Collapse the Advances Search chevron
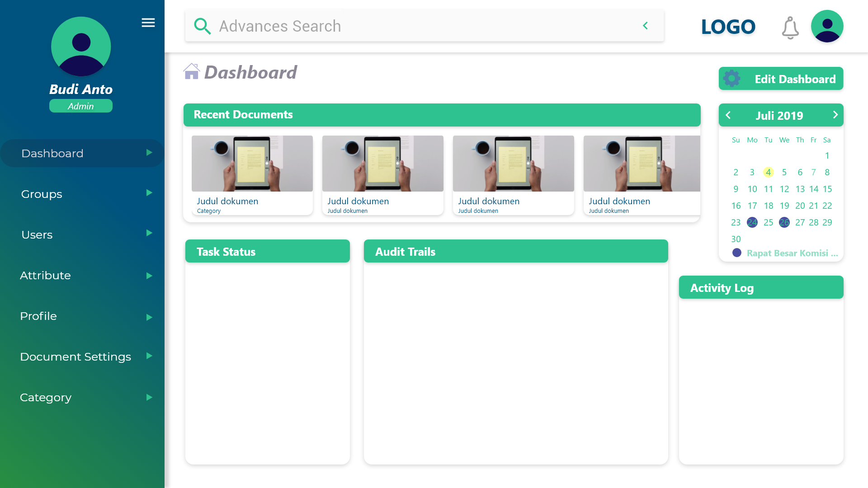868x488 pixels. tap(645, 26)
